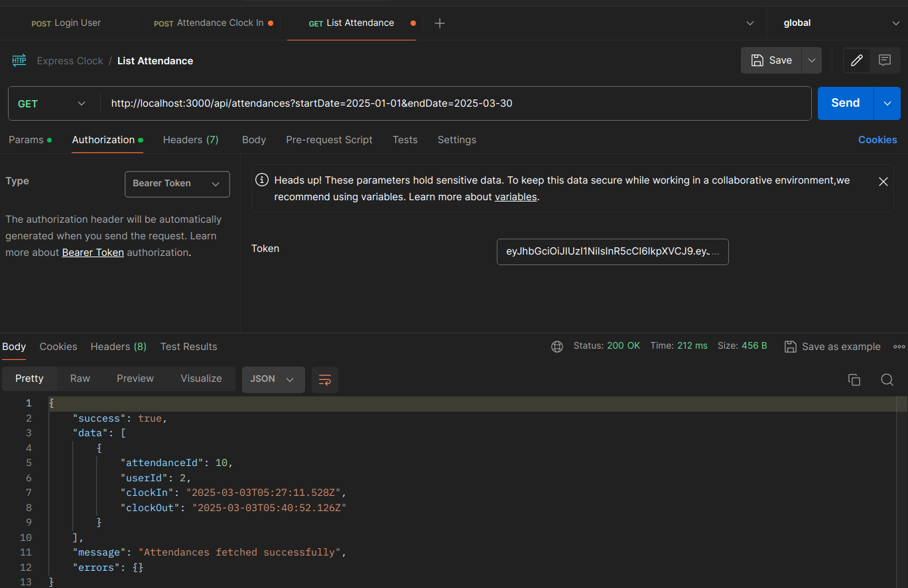Toggle line wrapping beside the JSON dropdown

(x=324, y=379)
